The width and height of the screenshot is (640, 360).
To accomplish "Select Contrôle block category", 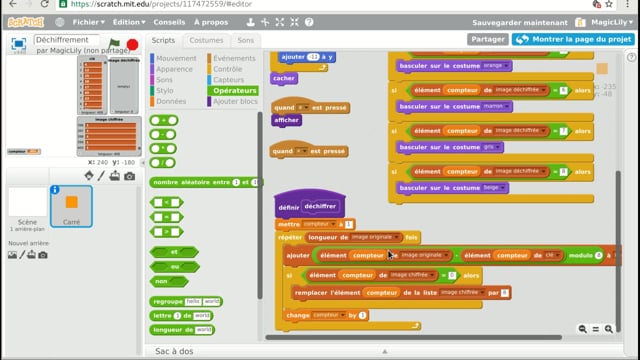I will pos(227,69).
